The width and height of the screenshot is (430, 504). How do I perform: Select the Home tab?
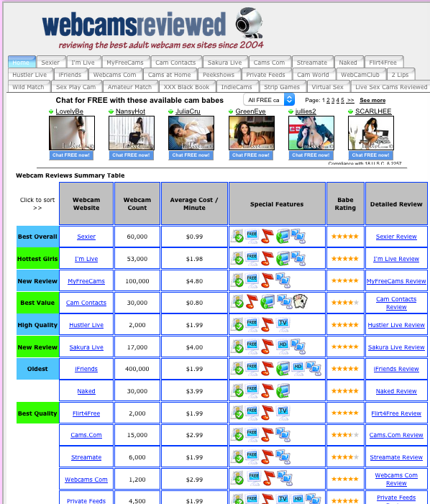[21, 63]
